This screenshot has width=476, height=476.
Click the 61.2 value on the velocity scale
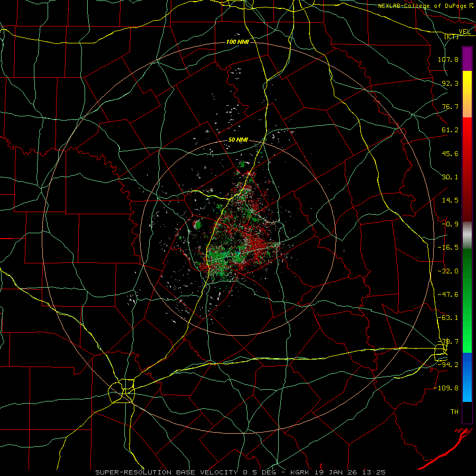450,130
